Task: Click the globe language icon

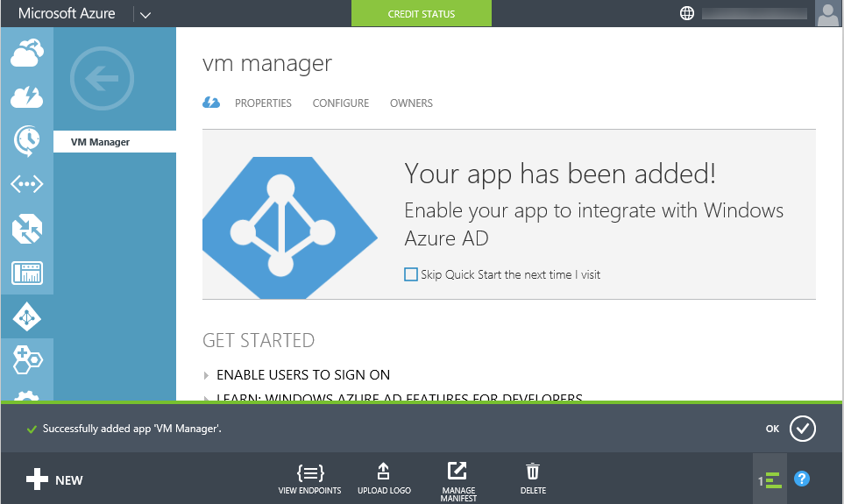Action: (x=687, y=13)
